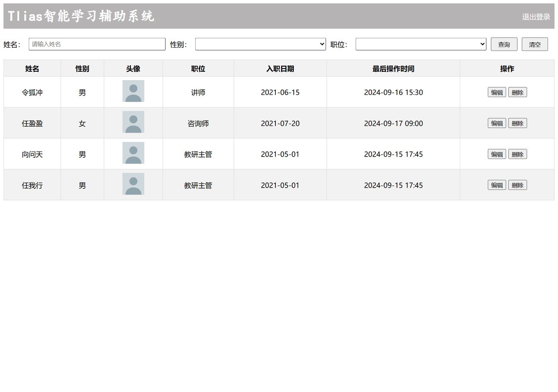Click the 性别 column header

click(x=82, y=69)
